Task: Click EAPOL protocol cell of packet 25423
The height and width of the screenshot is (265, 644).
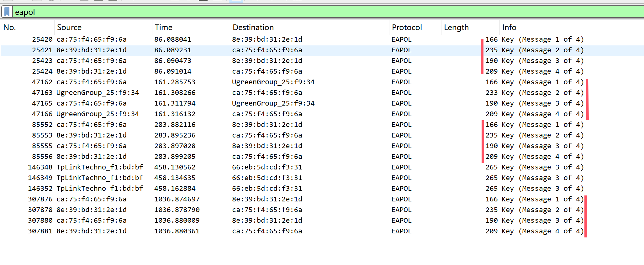Action: click(402, 61)
